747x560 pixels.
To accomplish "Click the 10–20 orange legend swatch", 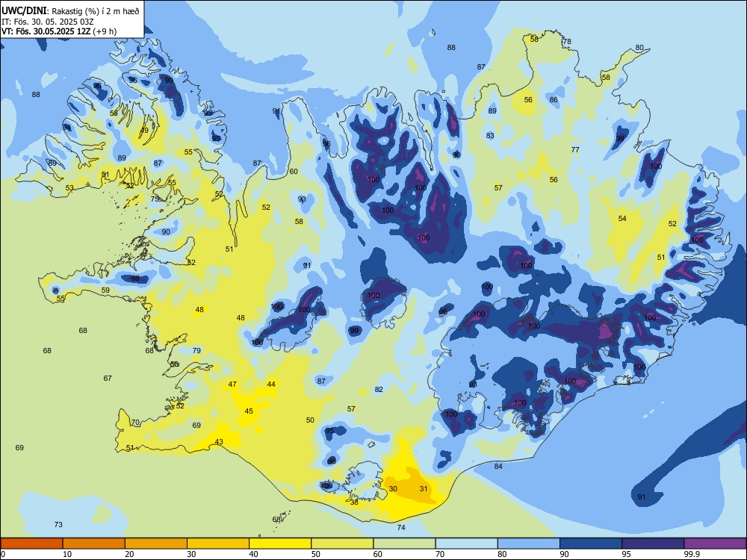I will (94, 544).
